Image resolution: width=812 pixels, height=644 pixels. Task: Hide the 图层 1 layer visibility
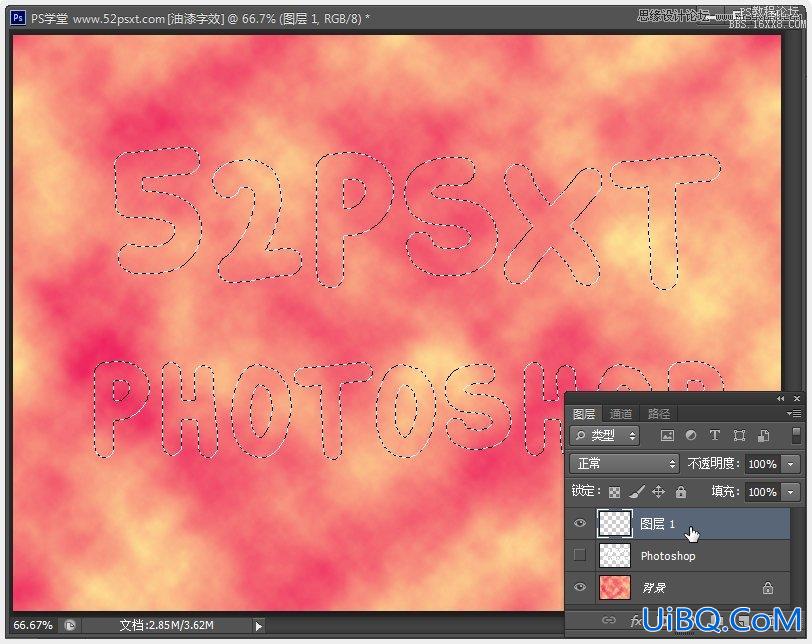(580, 523)
